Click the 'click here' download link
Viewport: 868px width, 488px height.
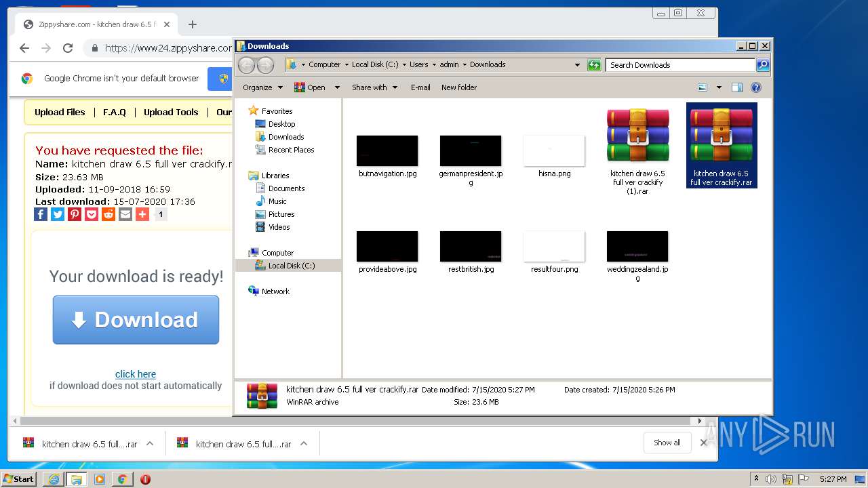[x=136, y=374]
